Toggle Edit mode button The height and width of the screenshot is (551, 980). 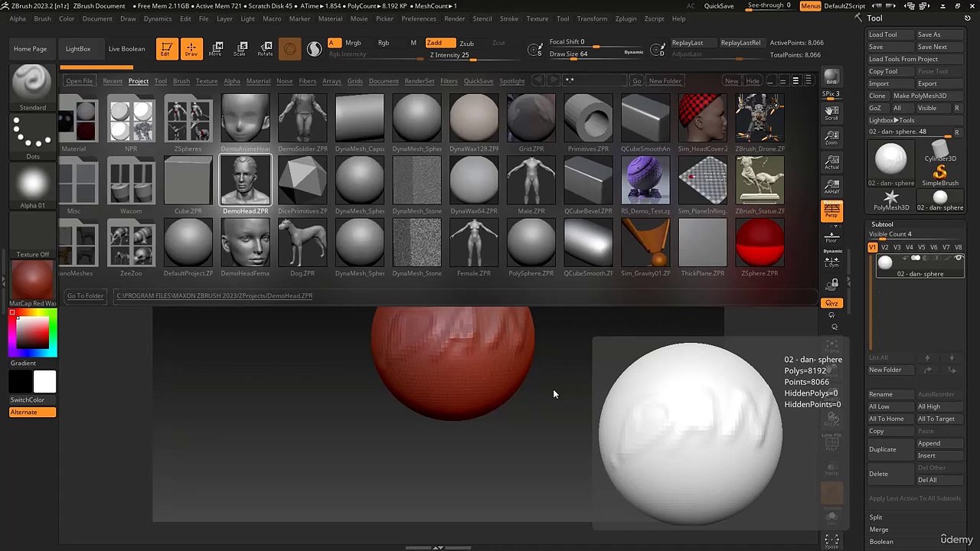(165, 49)
